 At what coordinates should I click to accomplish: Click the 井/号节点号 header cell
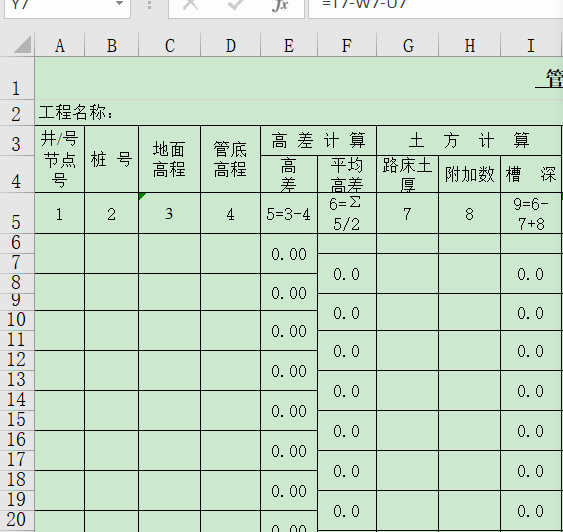click(60, 159)
